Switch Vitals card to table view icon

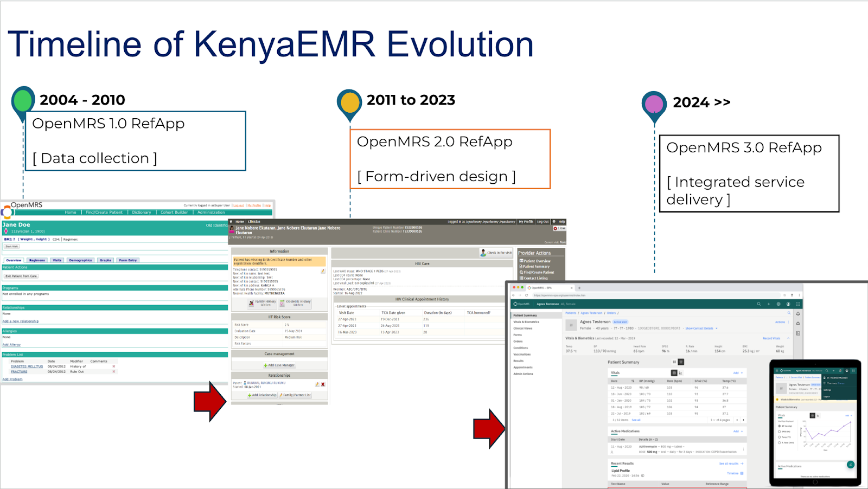click(674, 373)
